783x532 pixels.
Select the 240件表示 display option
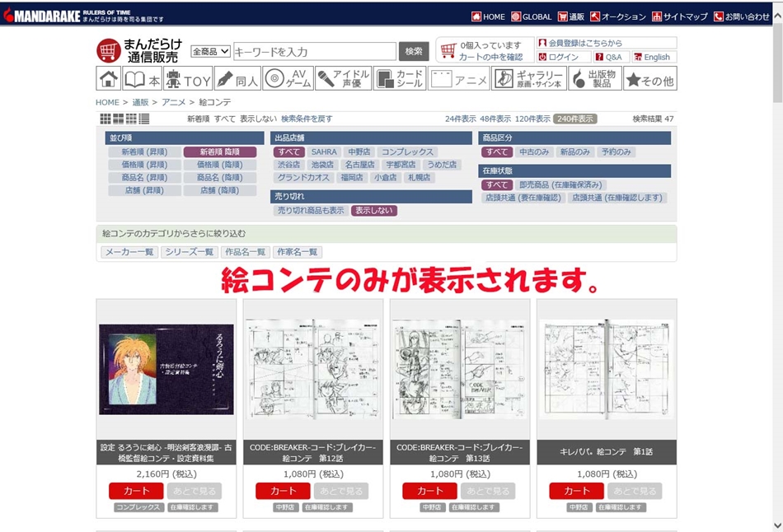coord(575,119)
